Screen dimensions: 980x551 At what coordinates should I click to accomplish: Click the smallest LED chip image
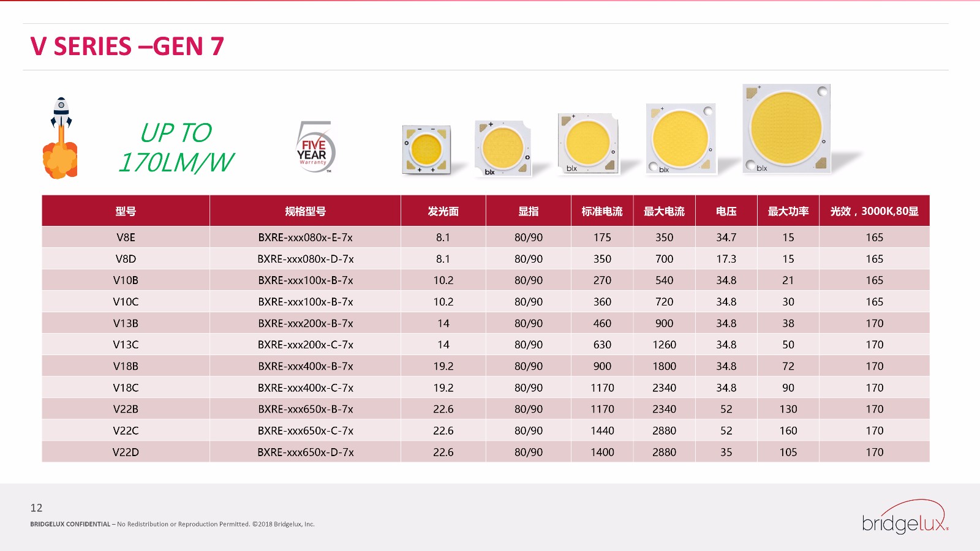[427, 150]
